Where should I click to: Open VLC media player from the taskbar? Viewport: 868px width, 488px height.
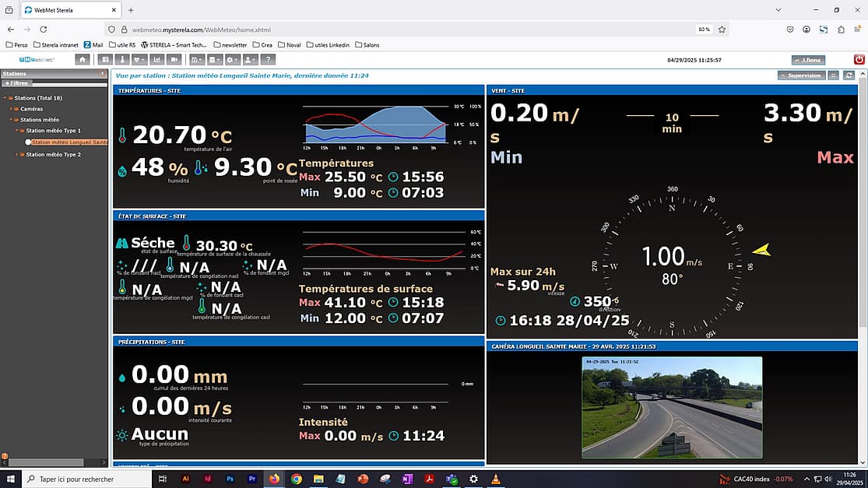495,479
